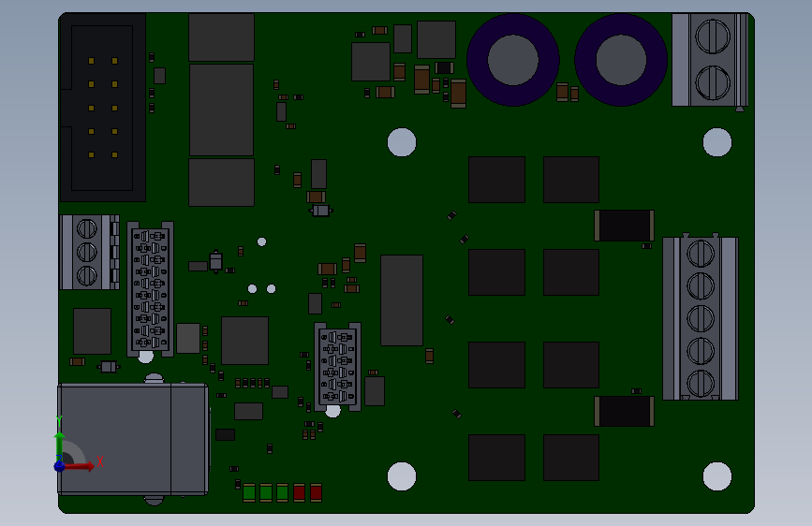Select the tall gray IC in board center

[x=402, y=300]
